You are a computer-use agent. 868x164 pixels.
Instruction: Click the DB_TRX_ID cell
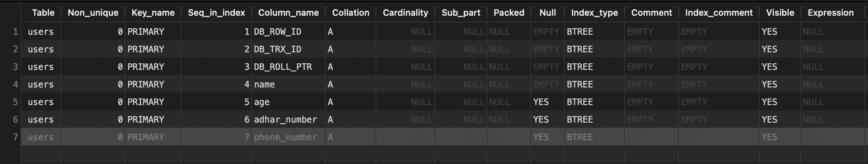pyautogui.click(x=288, y=49)
